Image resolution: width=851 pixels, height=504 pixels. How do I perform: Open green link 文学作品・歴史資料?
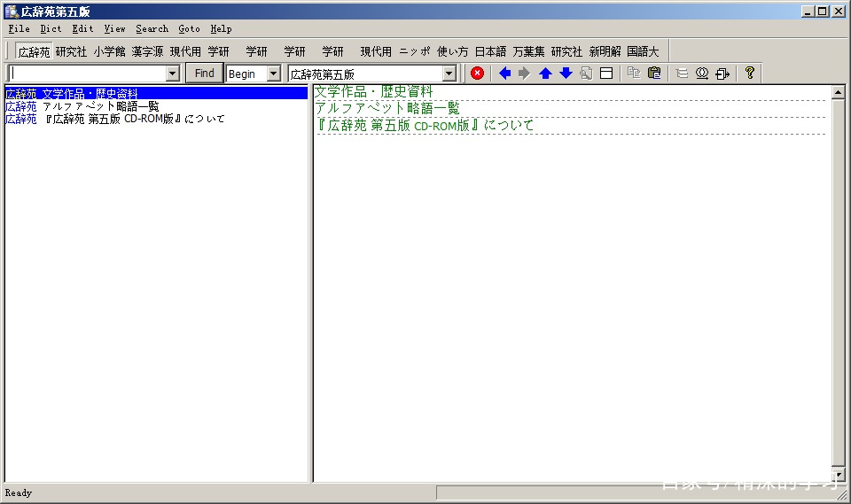pyautogui.click(x=373, y=92)
